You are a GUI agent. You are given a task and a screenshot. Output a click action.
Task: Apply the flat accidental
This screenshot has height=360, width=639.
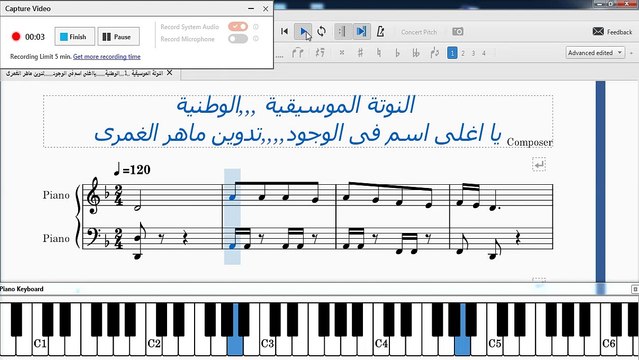(397, 53)
